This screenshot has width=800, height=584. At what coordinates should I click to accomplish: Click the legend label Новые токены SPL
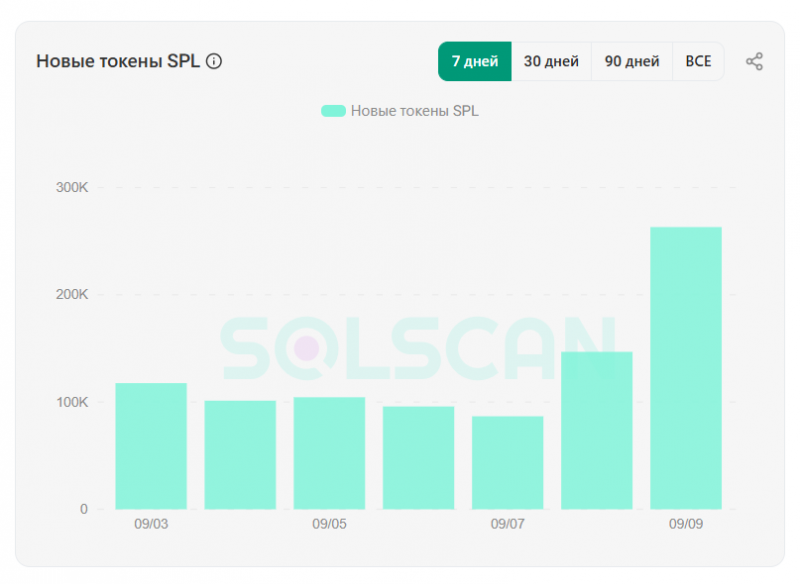(x=415, y=111)
